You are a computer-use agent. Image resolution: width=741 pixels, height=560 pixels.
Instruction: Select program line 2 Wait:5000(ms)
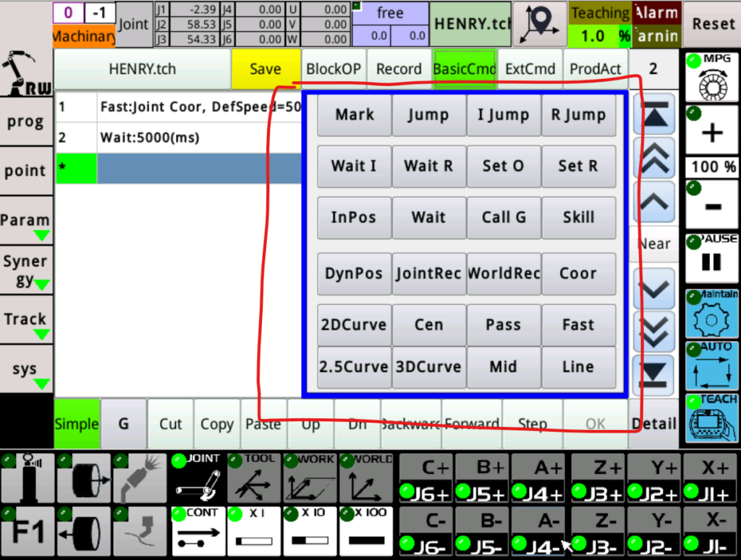tap(199, 137)
